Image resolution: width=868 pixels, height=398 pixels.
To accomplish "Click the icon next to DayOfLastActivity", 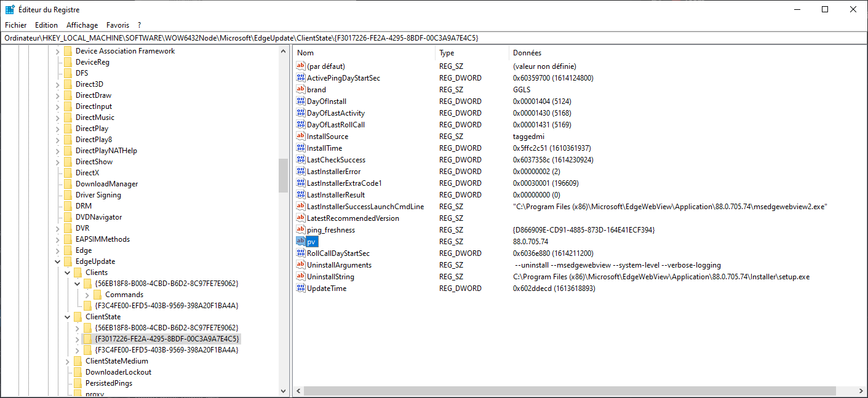I will 301,113.
